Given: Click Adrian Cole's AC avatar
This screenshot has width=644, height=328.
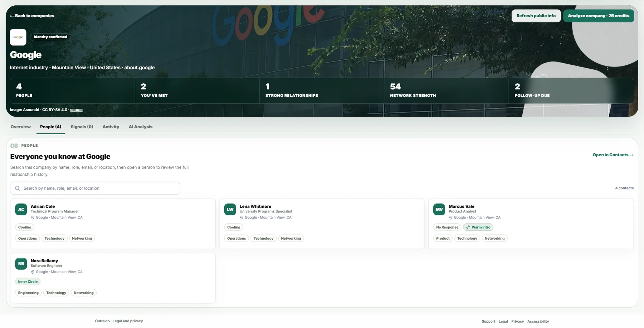Looking at the screenshot, I should tap(21, 209).
